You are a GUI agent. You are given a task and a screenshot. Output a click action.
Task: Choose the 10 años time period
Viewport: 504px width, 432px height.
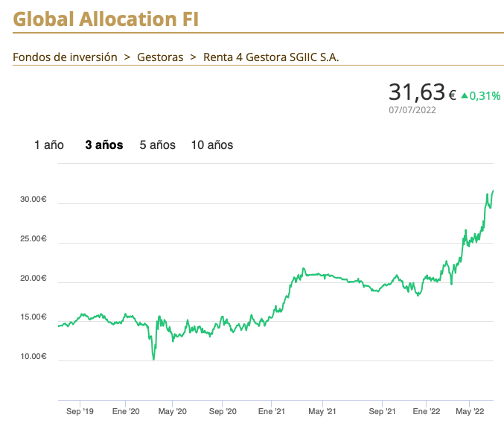pyautogui.click(x=212, y=145)
